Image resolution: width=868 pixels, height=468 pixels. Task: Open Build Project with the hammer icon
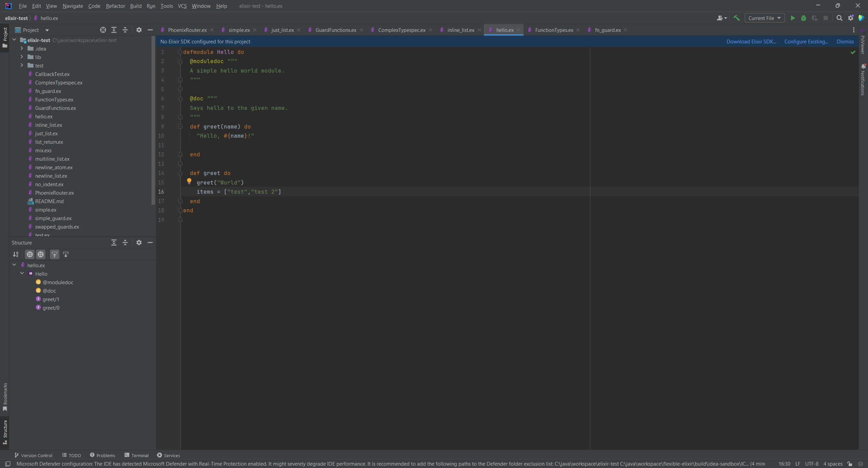click(736, 18)
